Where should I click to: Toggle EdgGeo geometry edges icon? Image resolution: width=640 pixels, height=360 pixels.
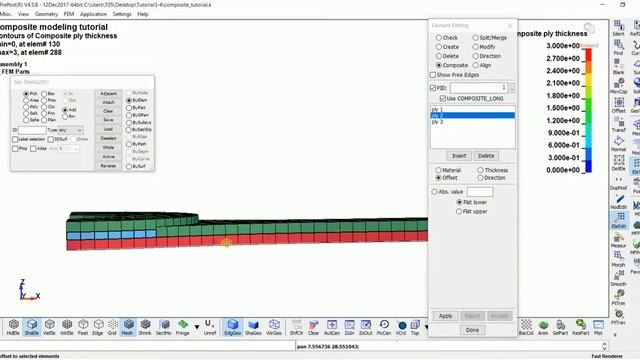pyautogui.click(x=233, y=327)
